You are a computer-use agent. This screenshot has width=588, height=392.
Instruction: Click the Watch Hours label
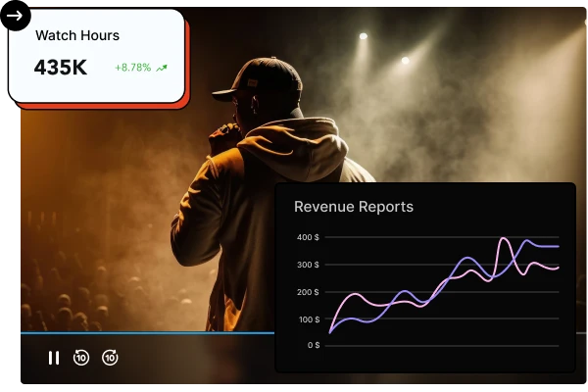(77, 35)
